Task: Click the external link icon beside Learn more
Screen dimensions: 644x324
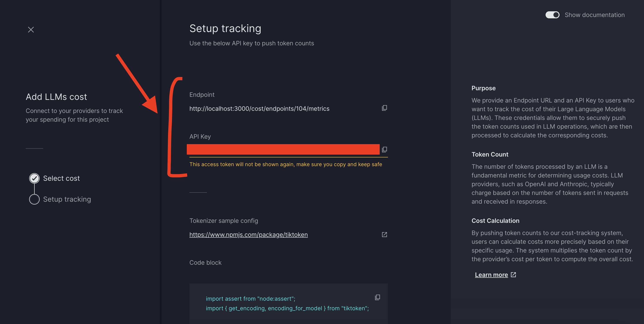Action: coord(513,275)
